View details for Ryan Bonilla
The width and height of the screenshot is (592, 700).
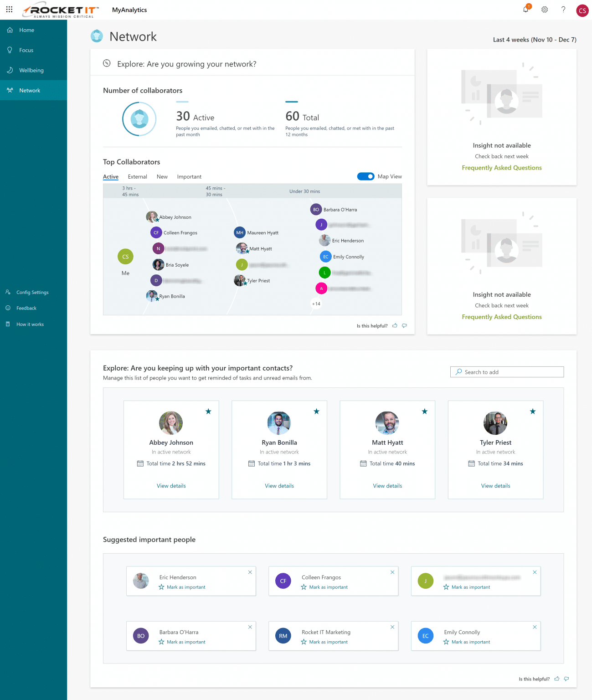pos(279,486)
